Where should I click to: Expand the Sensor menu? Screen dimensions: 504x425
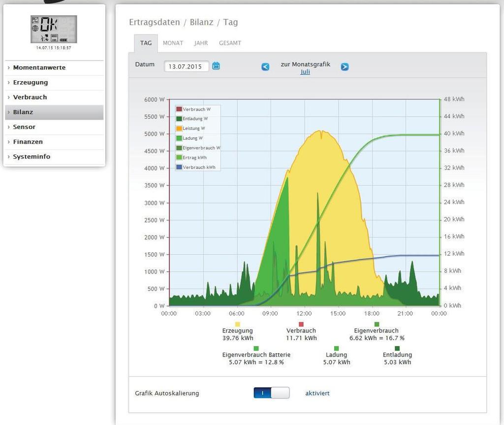[54, 127]
